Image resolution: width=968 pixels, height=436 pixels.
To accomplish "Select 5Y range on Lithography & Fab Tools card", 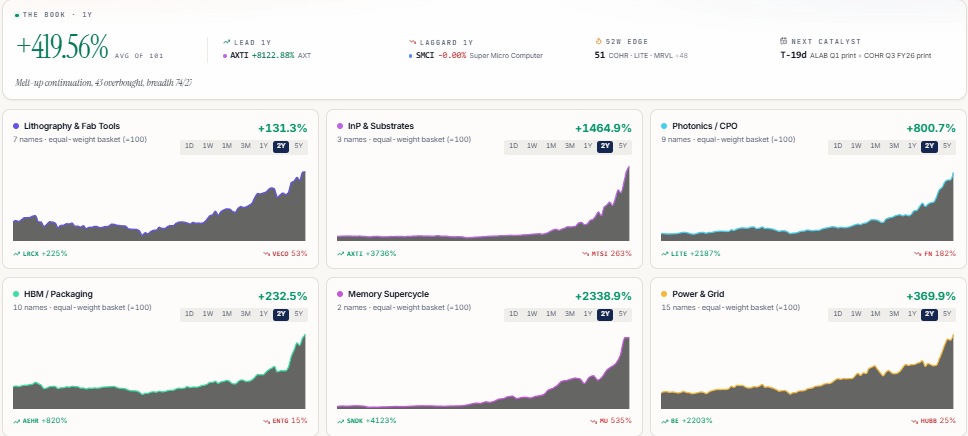I will (299, 146).
